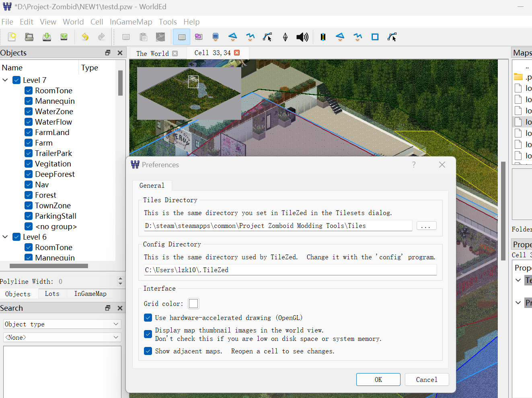Uncheck the Level 6 group checkbox

pos(16,237)
